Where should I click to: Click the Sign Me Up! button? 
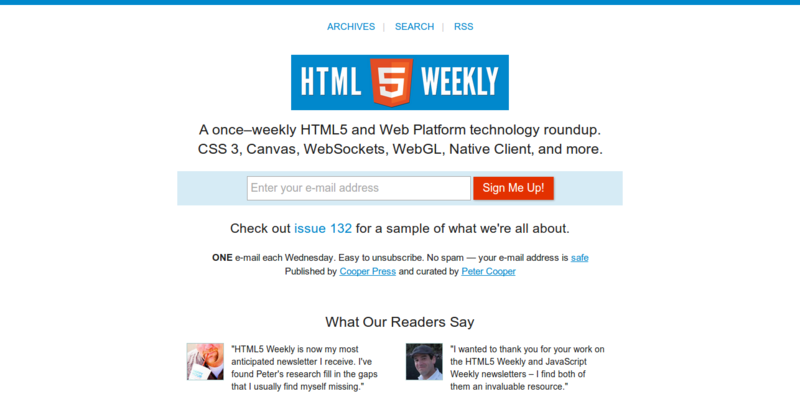pyautogui.click(x=513, y=188)
